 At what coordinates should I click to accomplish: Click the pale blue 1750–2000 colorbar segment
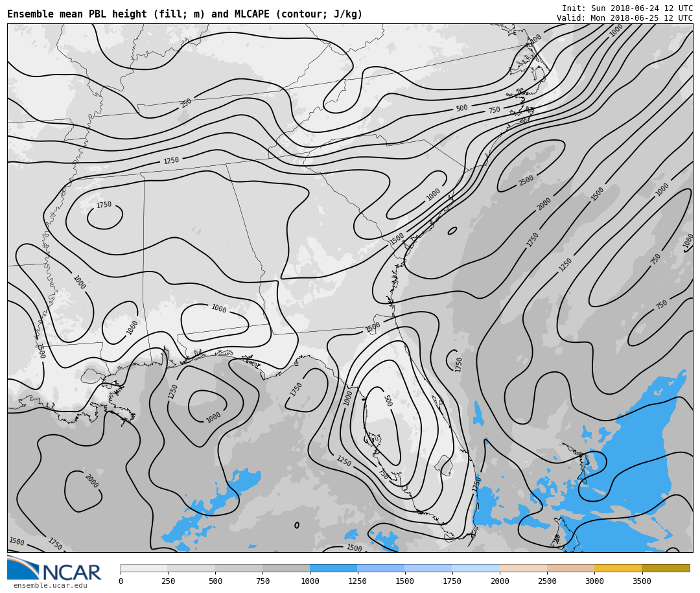point(476,568)
